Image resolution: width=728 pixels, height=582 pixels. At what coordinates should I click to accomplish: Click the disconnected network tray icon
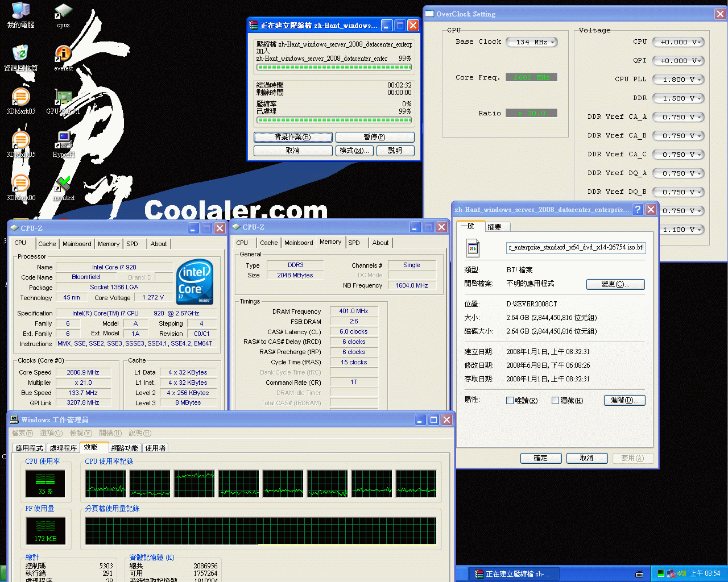[x=671, y=574]
